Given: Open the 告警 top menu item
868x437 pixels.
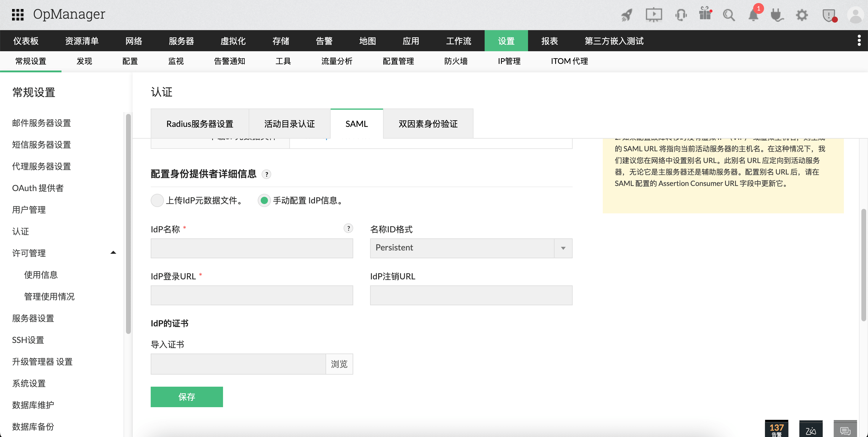Looking at the screenshot, I should tap(324, 41).
